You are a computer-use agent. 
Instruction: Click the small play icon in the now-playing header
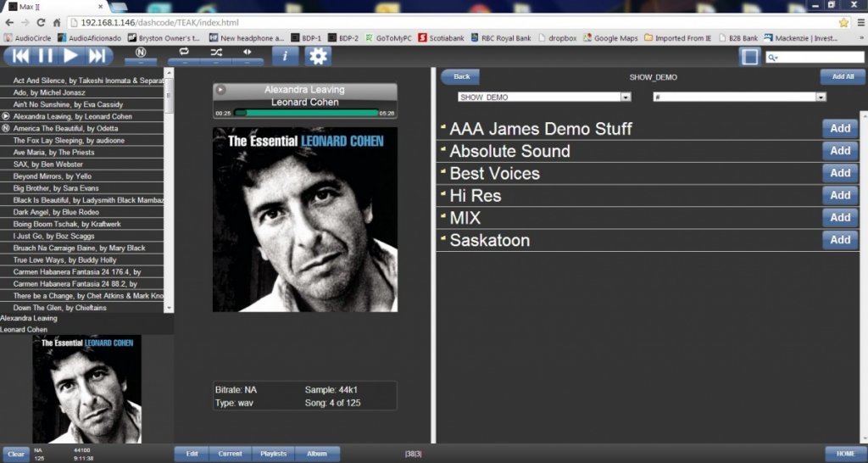220,89
